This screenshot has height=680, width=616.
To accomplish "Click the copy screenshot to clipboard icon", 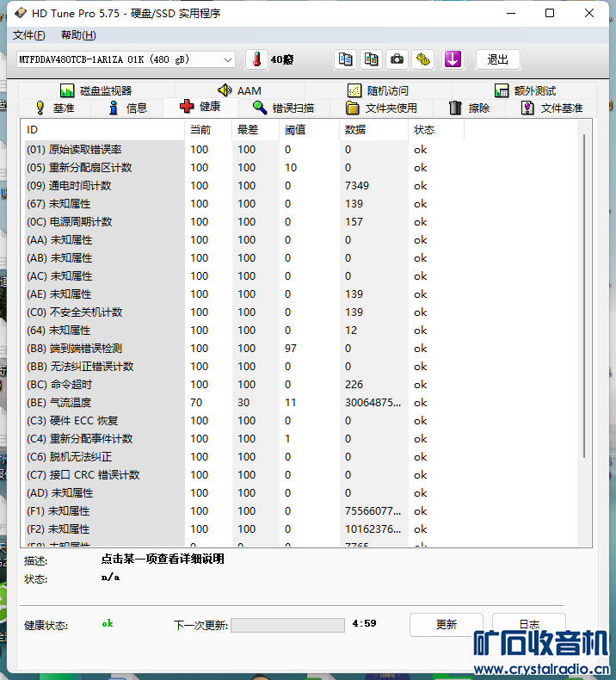I will click(371, 59).
